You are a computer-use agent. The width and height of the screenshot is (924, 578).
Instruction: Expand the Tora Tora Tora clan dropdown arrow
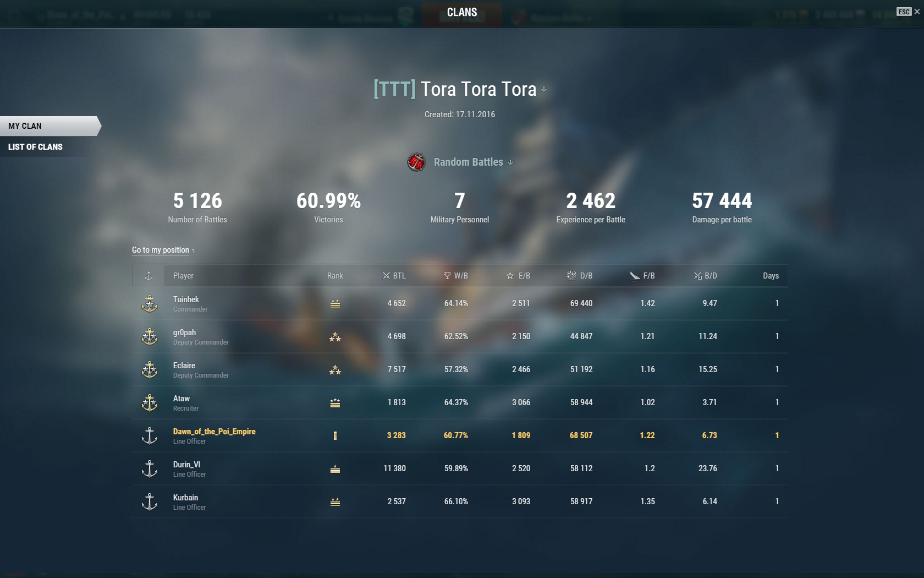544,89
